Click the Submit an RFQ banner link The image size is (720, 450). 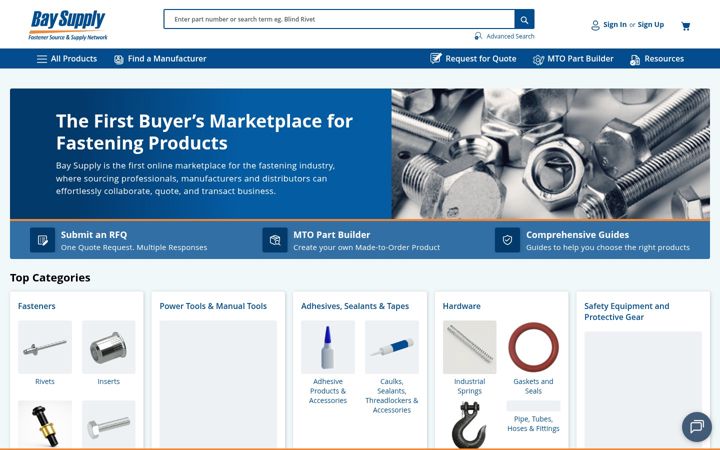point(94,235)
